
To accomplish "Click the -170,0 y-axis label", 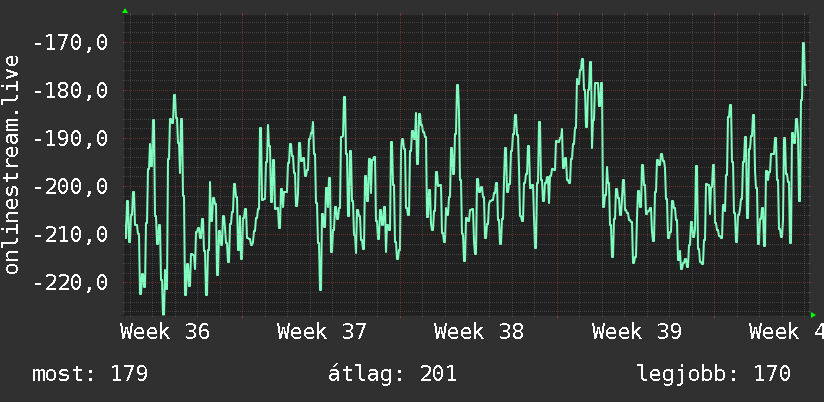I will click(70, 42).
